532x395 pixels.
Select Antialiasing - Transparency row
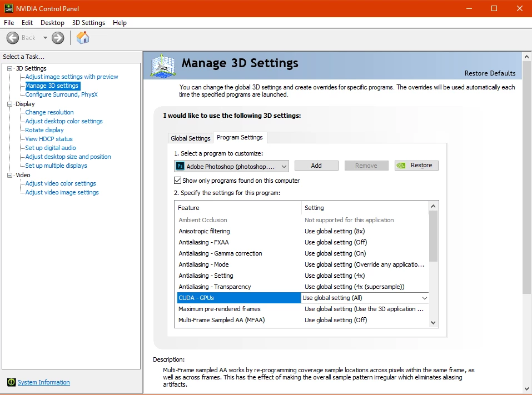pos(303,287)
